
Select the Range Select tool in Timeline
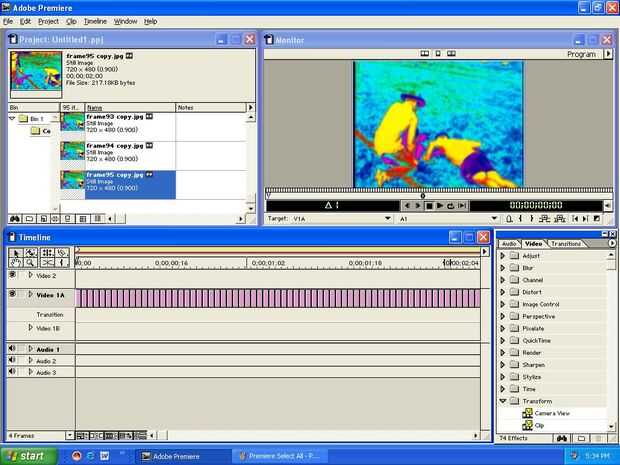point(31,253)
